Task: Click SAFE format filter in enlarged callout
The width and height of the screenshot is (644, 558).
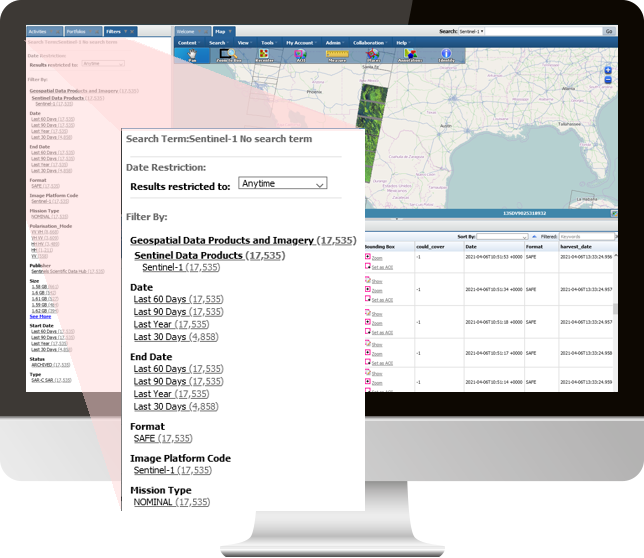Action: pyautogui.click(x=163, y=439)
